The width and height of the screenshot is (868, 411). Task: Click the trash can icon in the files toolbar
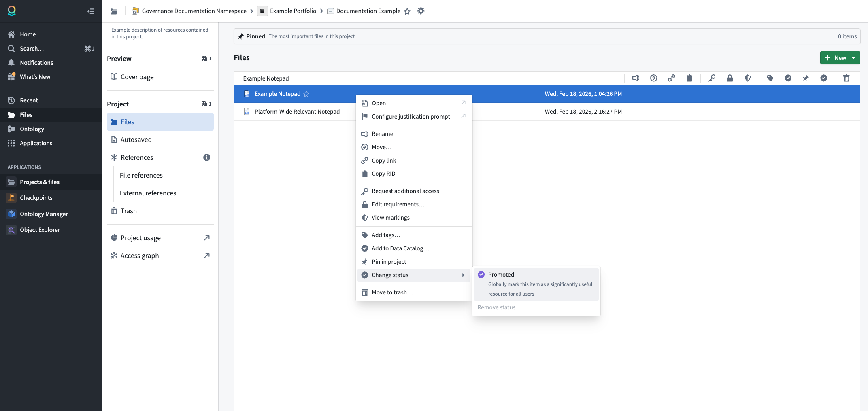(x=846, y=78)
